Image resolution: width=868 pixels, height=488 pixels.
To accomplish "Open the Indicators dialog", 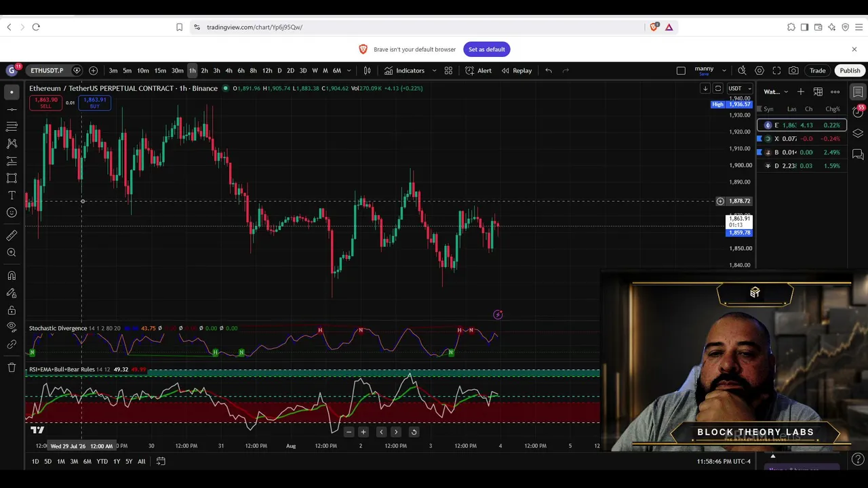I will click(404, 70).
